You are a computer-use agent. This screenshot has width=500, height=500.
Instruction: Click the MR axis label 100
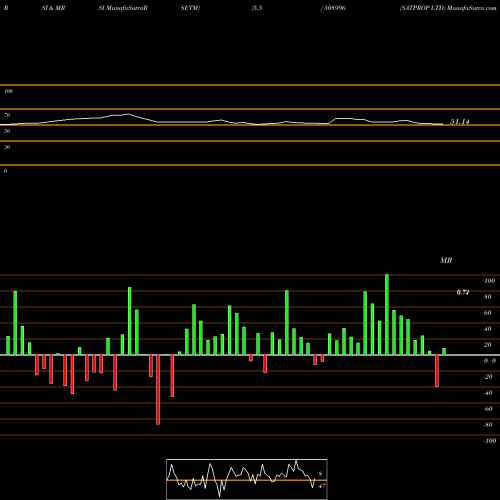tap(490, 281)
